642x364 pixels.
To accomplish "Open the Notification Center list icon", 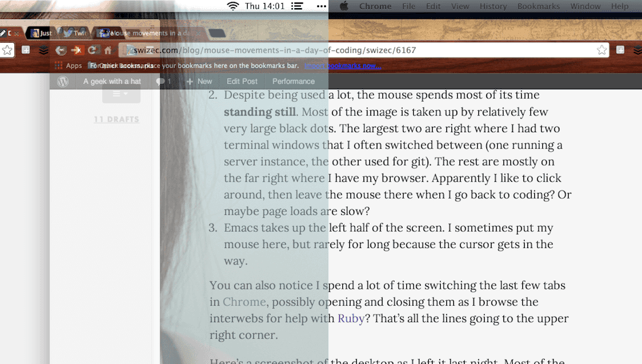I will click(x=297, y=6).
